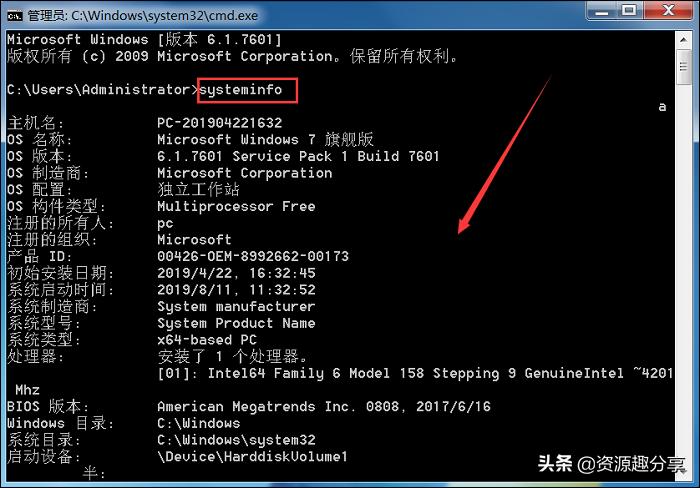Click the Multiprocessor Free build type text
This screenshot has width=700, height=488.
point(236,206)
